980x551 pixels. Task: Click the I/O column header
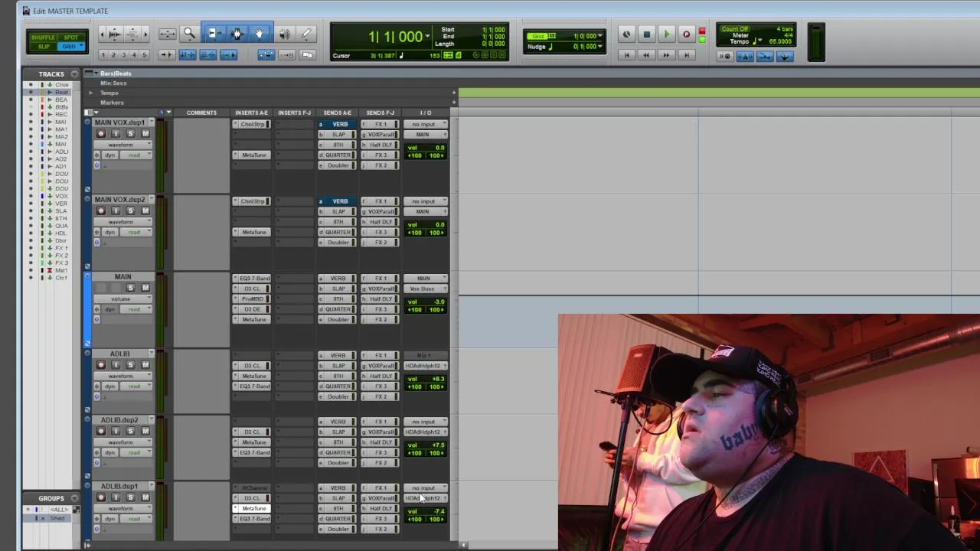(x=426, y=112)
